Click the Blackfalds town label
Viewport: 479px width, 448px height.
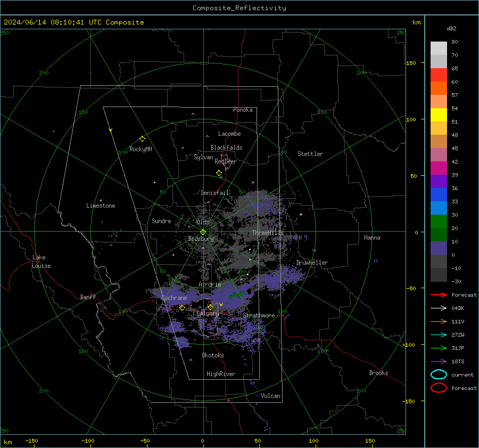pos(226,148)
